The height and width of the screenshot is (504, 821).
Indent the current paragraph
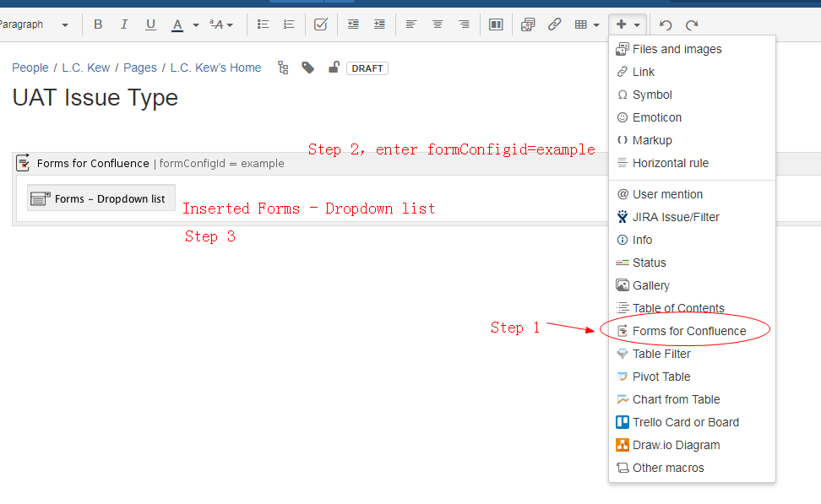(x=379, y=24)
